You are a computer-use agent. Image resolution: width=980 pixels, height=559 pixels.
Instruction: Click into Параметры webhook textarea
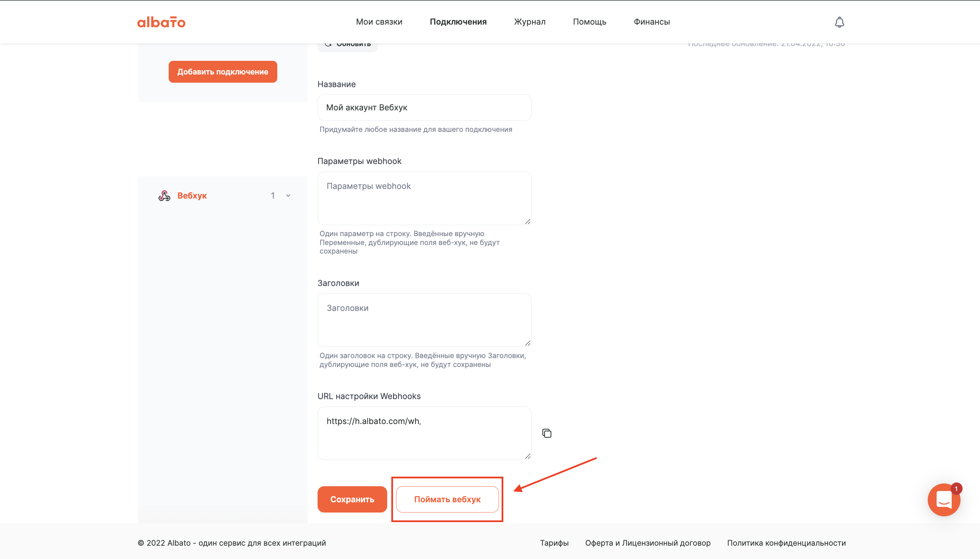(x=424, y=198)
